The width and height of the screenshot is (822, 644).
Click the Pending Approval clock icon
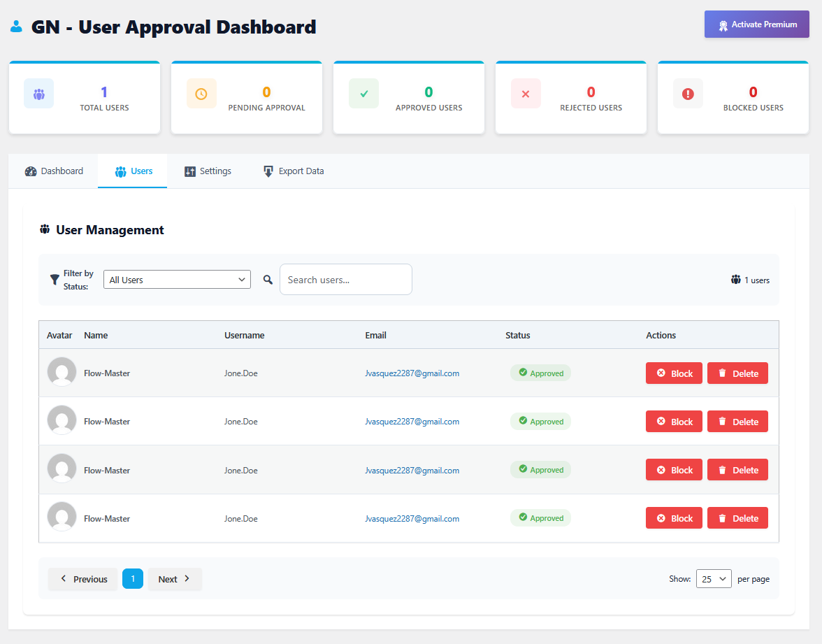pos(201,93)
